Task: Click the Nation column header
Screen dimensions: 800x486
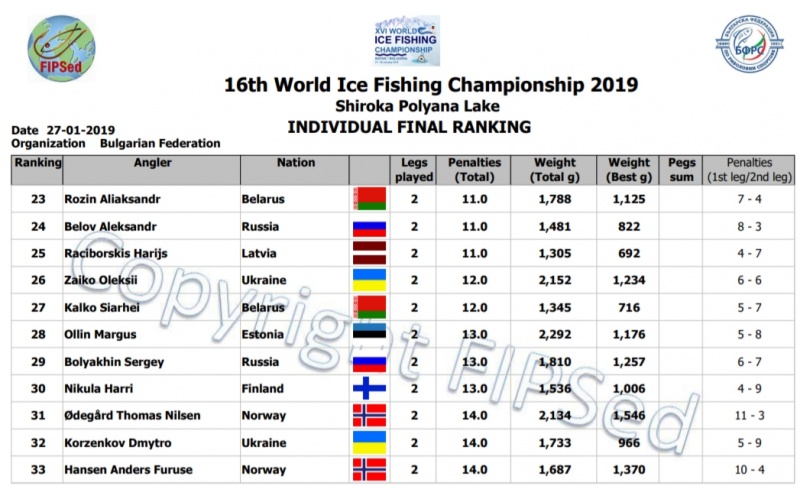Action: (296, 163)
